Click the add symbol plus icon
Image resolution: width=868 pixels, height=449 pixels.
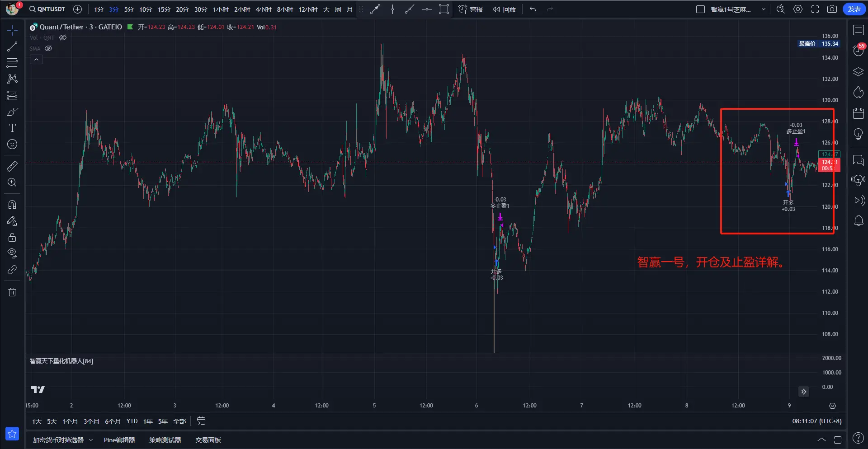77,9
